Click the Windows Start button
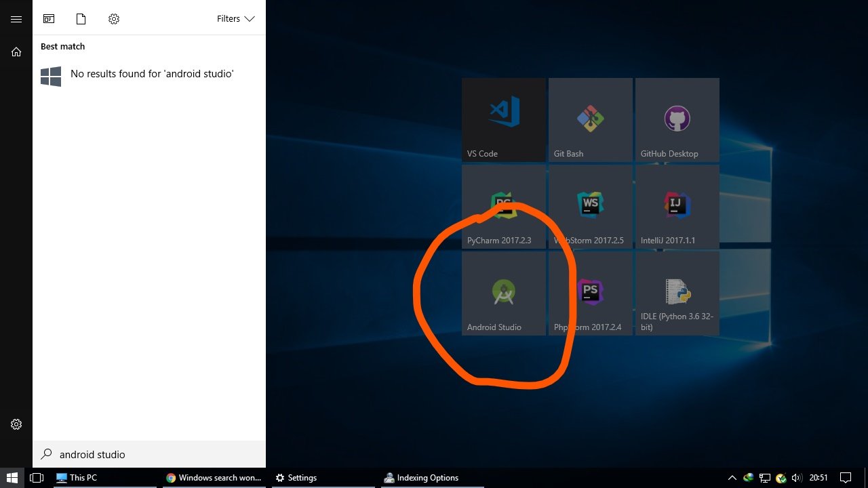This screenshot has height=488, width=868. pyautogui.click(x=12, y=478)
